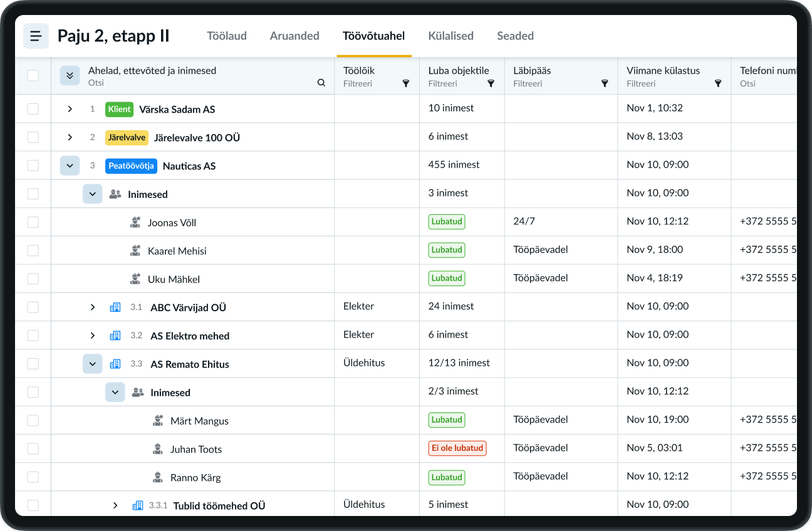Click the building icon for AS Elektro mehed

[115, 336]
